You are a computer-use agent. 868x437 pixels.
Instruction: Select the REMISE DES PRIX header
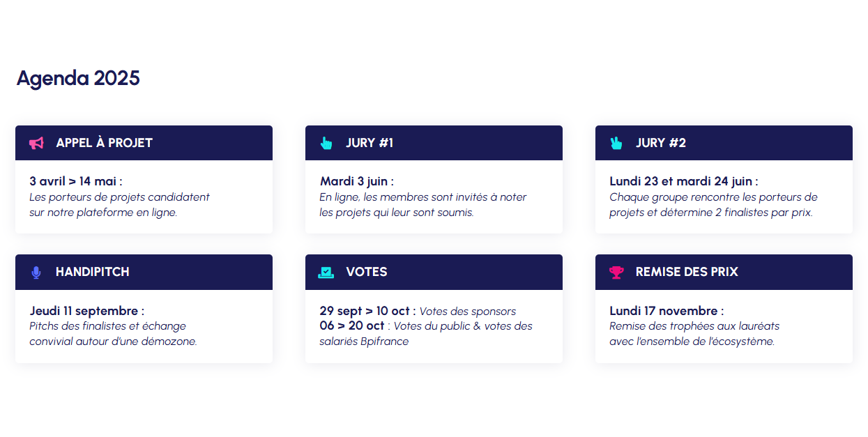point(724,273)
